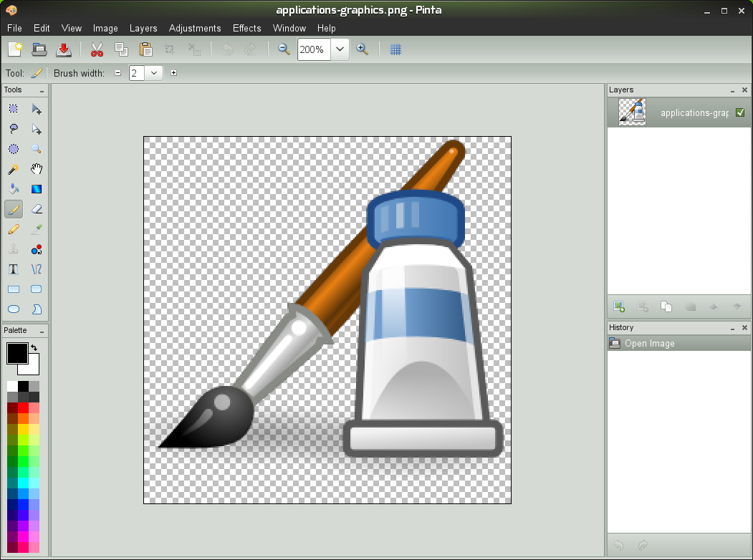Select the Text tool
753x560 pixels.
click(x=13, y=269)
